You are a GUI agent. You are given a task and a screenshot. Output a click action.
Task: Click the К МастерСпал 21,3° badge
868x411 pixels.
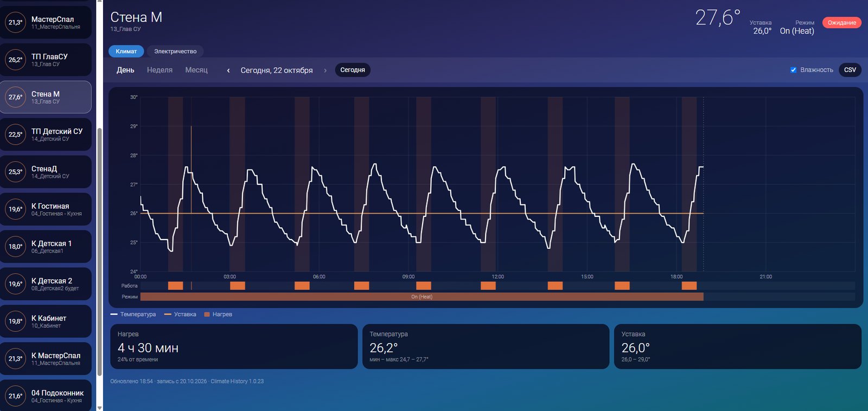pyautogui.click(x=15, y=359)
